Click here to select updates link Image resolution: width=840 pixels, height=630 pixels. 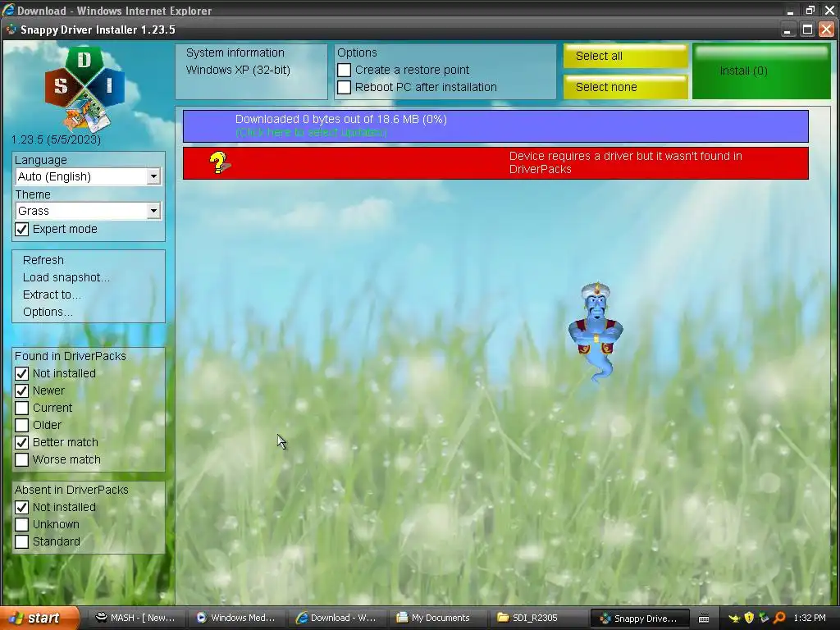[x=311, y=132]
